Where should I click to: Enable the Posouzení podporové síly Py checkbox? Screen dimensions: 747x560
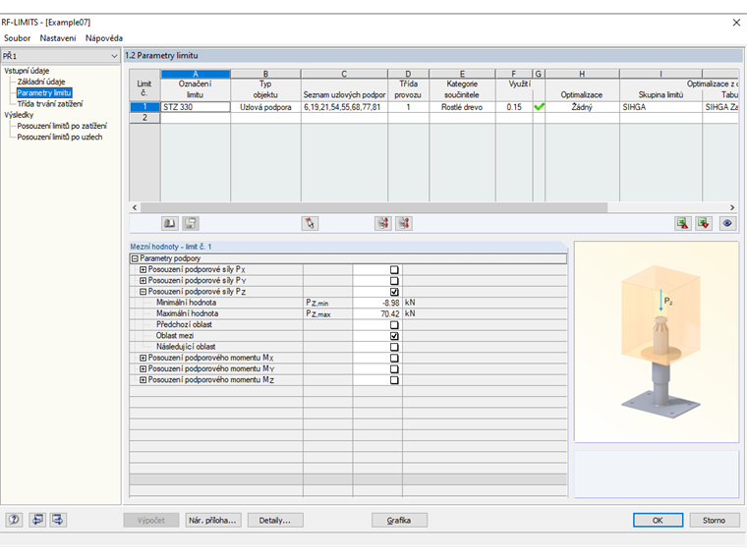[394, 281]
